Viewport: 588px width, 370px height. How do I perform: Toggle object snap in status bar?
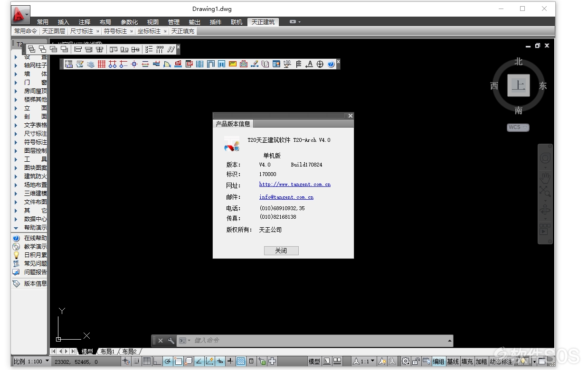pyautogui.click(x=178, y=361)
